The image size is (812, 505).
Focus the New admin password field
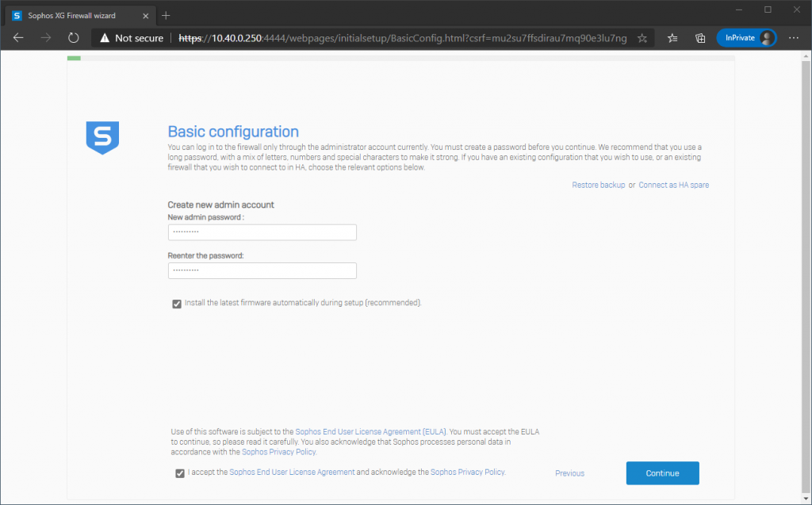262,232
